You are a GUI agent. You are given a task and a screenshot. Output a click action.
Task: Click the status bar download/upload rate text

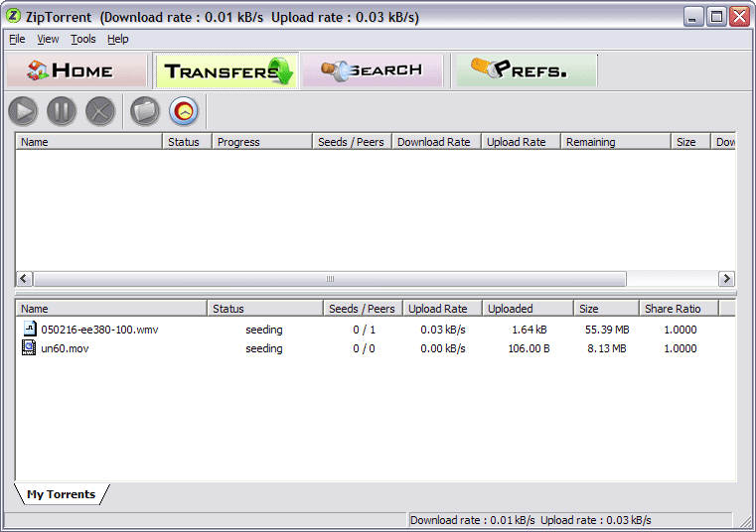click(530, 520)
